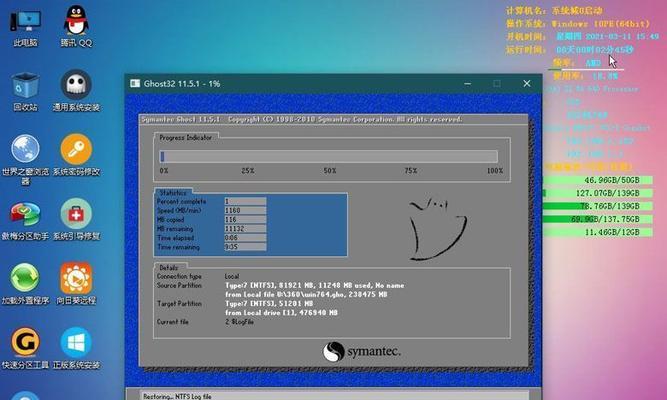The width and height of the screenshot is (667, 400).
Task: Click the Ghost32 11.5.1 - 1% title
Action: tap(182, 83)
